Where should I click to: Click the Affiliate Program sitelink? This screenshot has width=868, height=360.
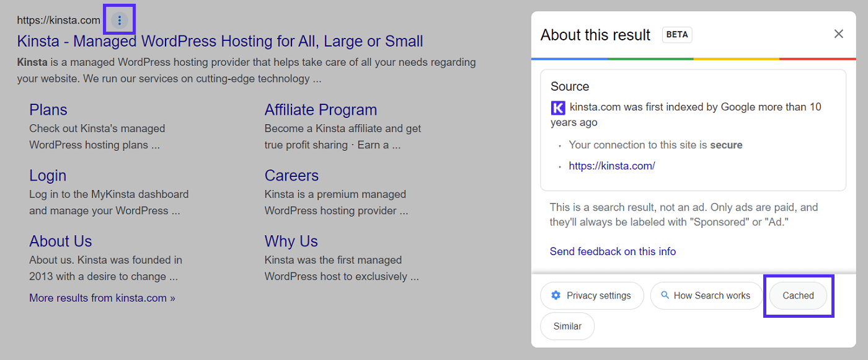[x=321, y=109]
